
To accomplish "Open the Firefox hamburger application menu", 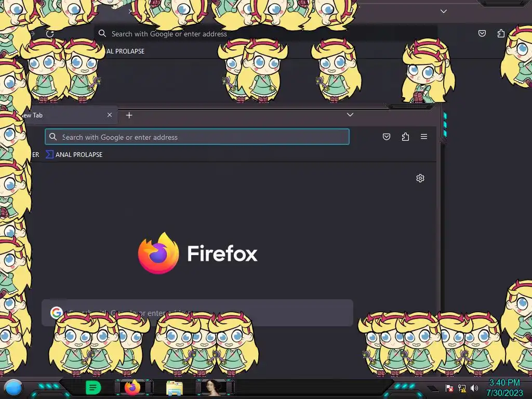I will click(x=424, y=137).
